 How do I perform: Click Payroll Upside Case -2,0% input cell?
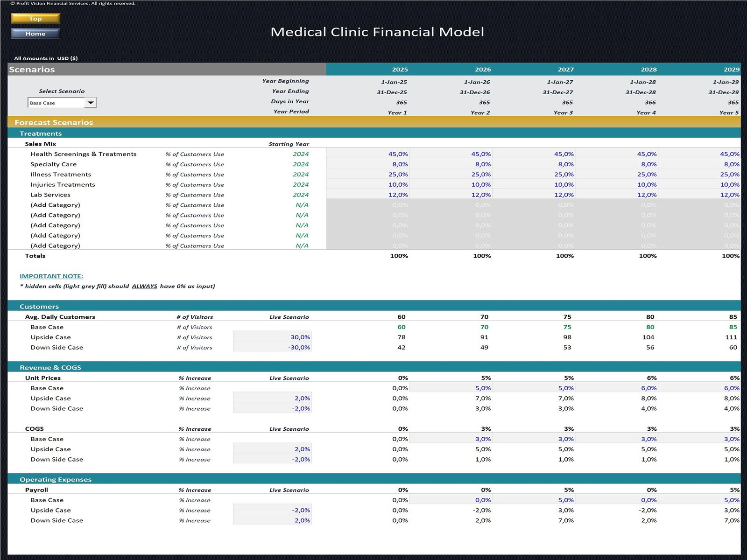(272, 511)
